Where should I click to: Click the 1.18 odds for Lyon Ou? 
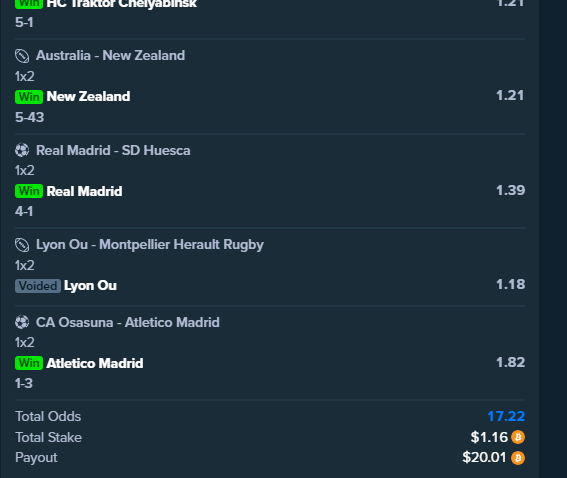pos(510,285)
